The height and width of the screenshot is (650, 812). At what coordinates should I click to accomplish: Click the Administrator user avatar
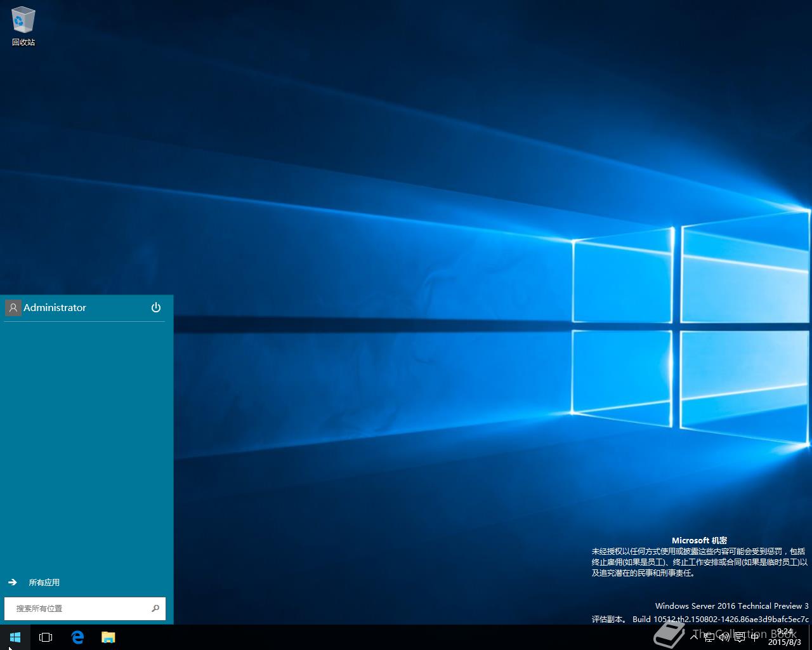(13, 308)
